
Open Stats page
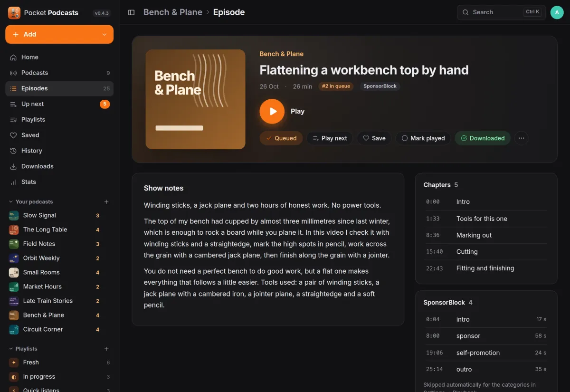pyautogui.click(x=59, y=182)
